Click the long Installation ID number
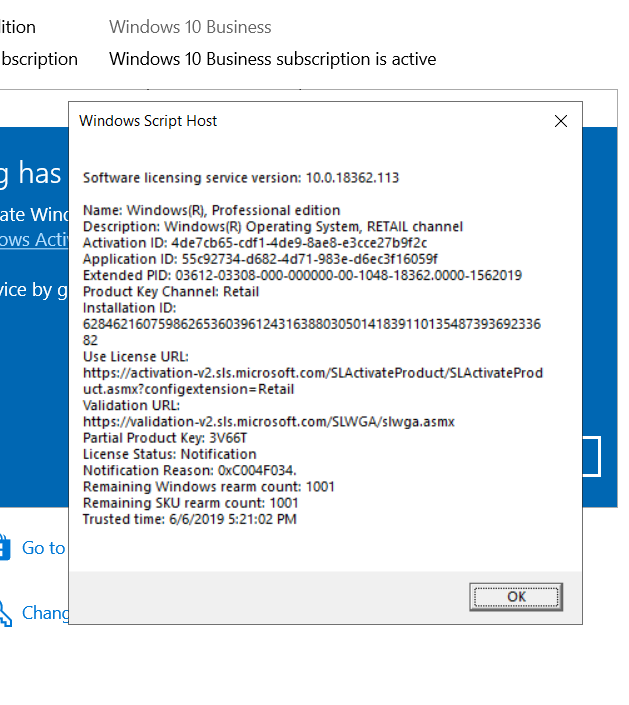The height and width of the screenshot is (705, 629). (x=312, y=332)
